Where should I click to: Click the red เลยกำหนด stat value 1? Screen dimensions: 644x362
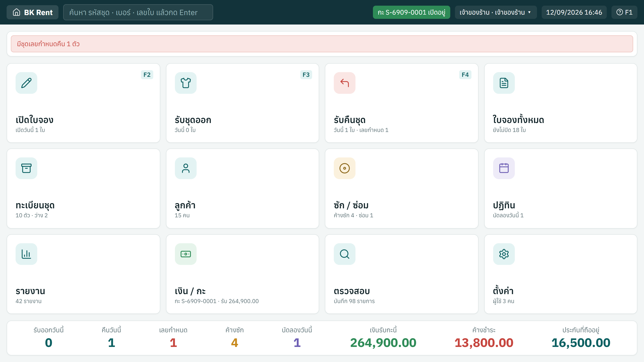coord(173,342)
